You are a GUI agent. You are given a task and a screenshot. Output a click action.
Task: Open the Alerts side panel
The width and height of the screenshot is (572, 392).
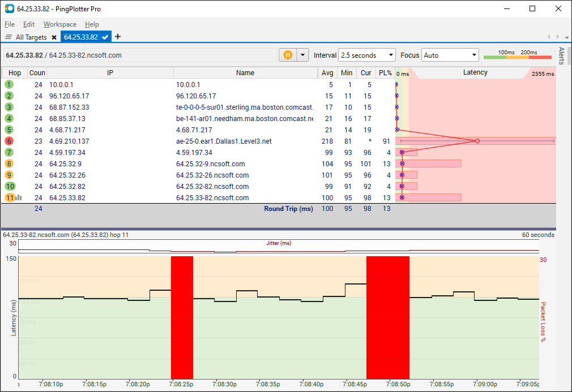(x=561, y=56)
